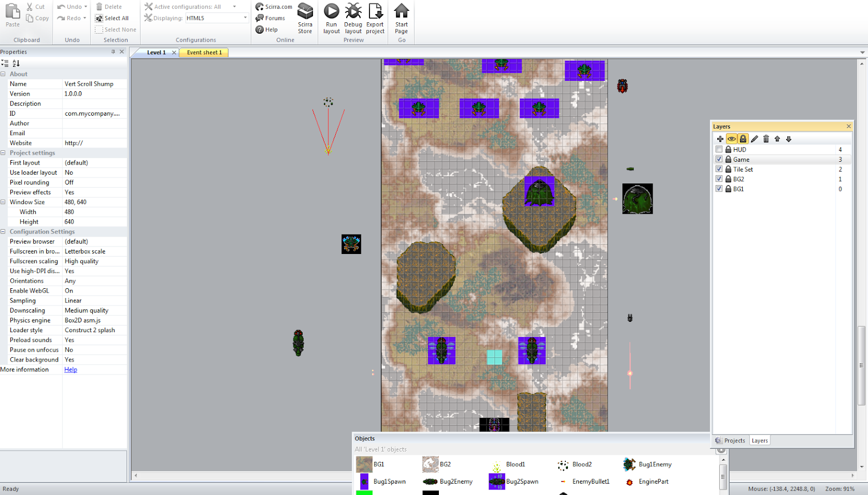Toggle the eye visibility icon in Layers toolbar
Image resolution: width=868 pixels, height=495 pixels.
point(731,139)
